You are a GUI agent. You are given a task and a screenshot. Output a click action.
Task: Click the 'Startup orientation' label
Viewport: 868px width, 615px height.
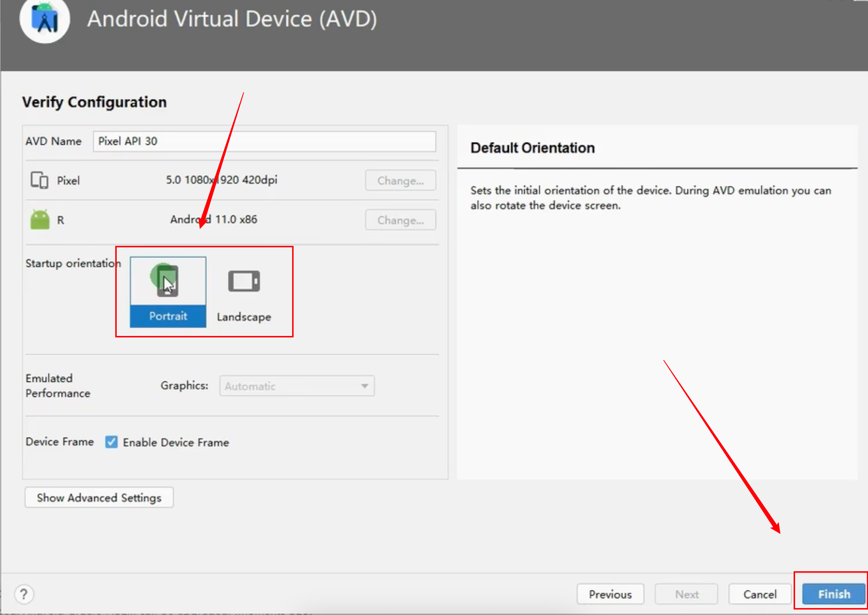(73, 263)
